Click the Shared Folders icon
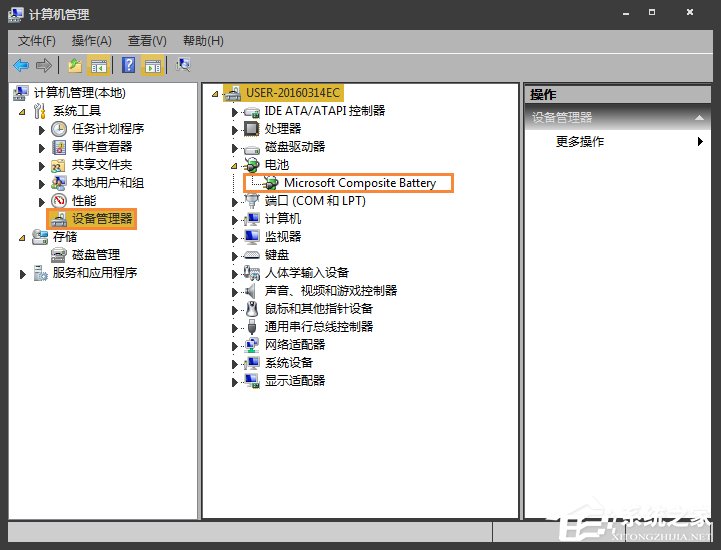Image resolution: width=721 pixels, height=550 pixels. click(58, 165)
